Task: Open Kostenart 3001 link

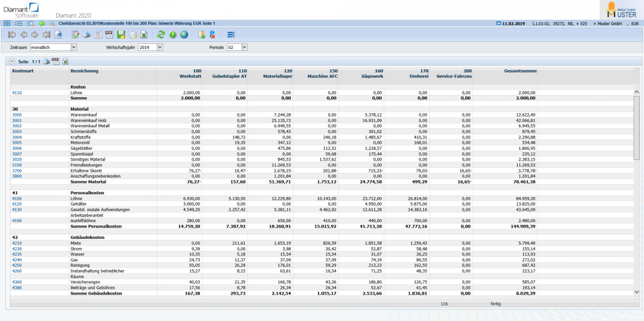Action: (x=17, y=120)
